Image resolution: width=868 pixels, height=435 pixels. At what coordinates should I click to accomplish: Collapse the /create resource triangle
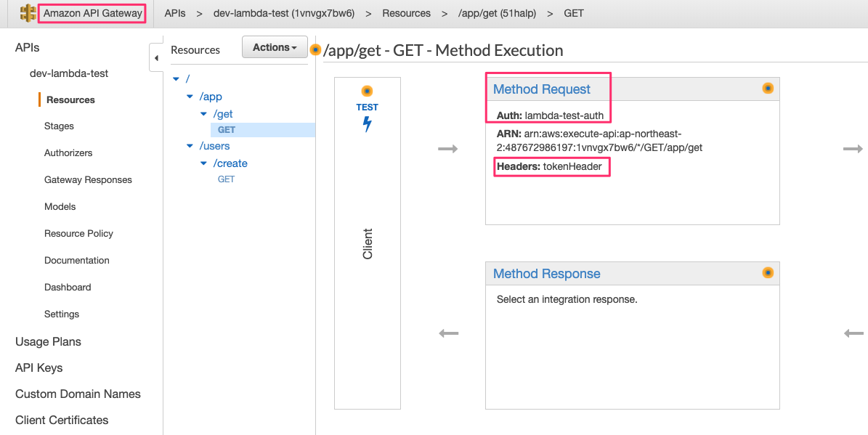point(203,164)
